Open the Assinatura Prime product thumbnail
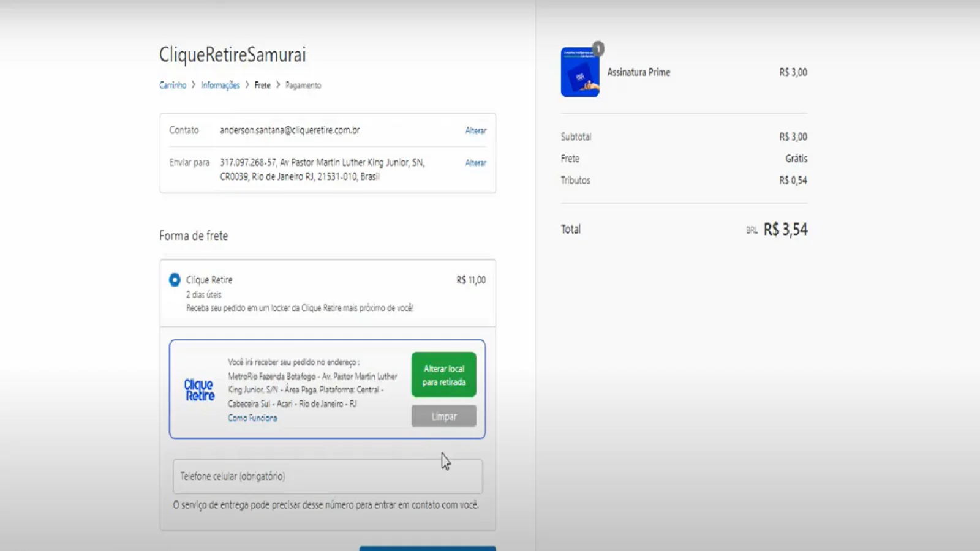Screen dimensions: 980x551 click(x=579, y=73)
